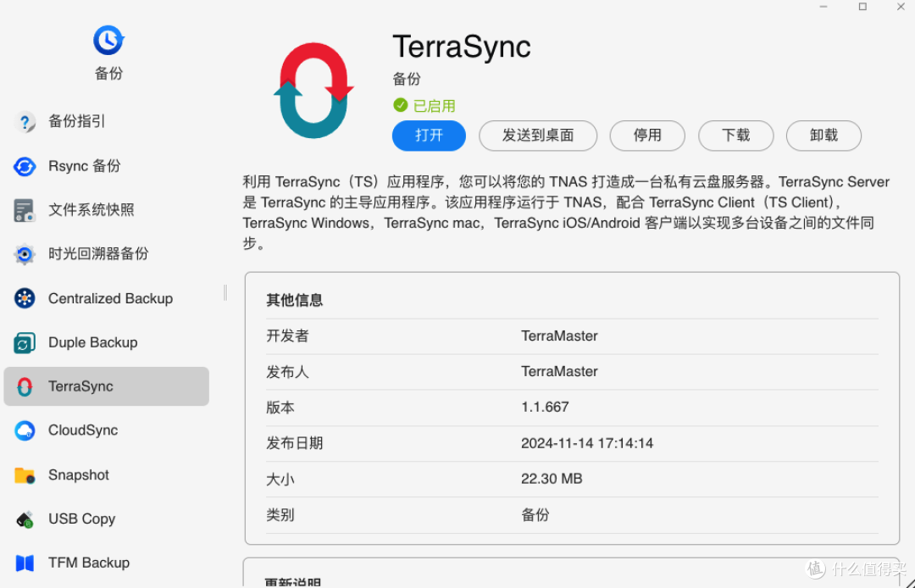Screen dimensions: 915x588
Task: Click the 类别 value 备份
Action: click(x=535, y=515)
